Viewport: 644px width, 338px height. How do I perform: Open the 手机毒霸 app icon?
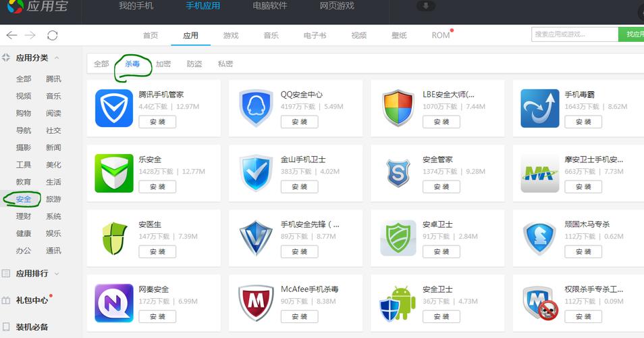539,108
